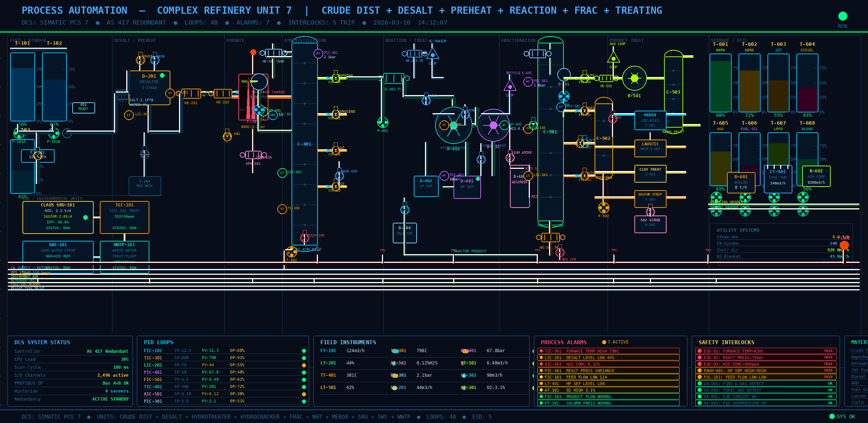Expand the SAFETY INTERLOCKS panel header
Screen dimensions: 868x423
click(727, 342)
